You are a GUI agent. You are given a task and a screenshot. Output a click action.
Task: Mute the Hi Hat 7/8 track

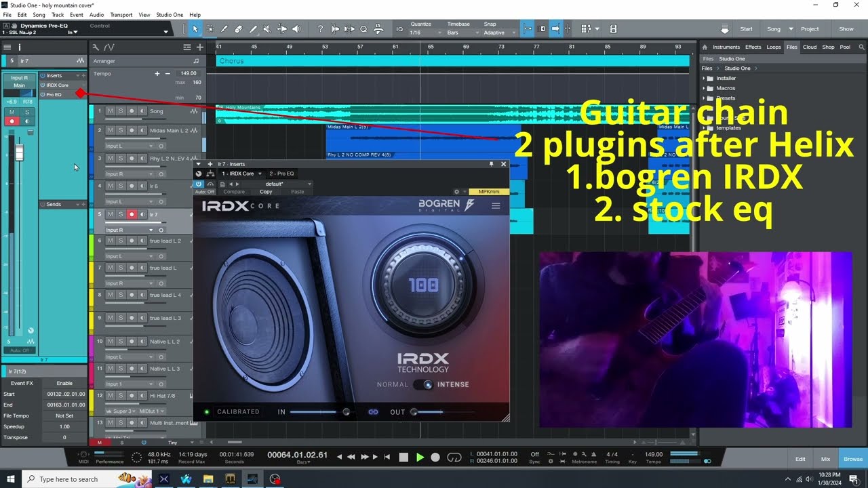(111, 395)
